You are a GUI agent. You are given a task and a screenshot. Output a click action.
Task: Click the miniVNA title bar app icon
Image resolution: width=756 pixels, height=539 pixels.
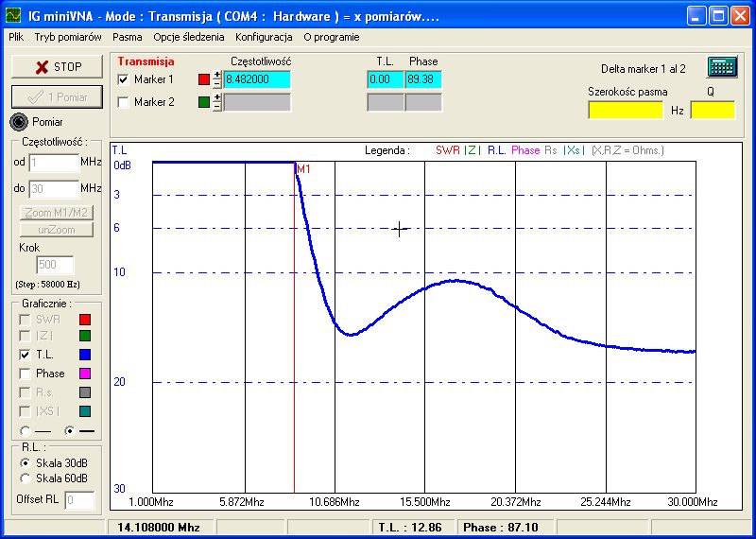(x=10, y=15)
